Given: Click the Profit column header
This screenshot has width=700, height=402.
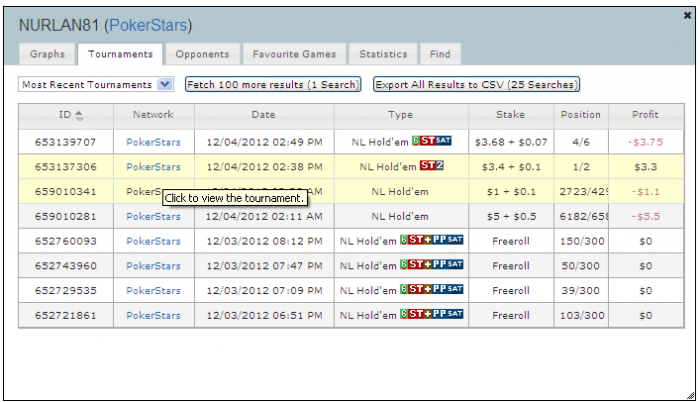Looking at the screenshot, I should tap(646, 115).
